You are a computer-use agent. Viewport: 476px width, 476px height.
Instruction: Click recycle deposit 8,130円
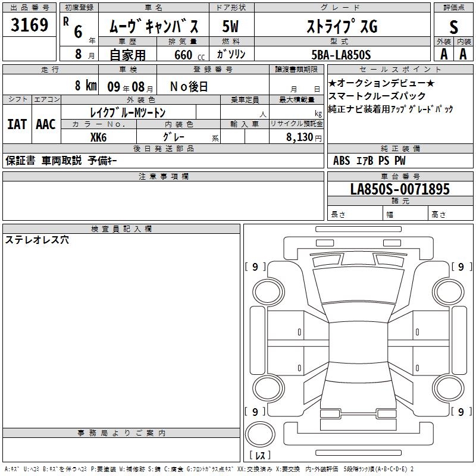pyautogui.click(x=304, y=137)
